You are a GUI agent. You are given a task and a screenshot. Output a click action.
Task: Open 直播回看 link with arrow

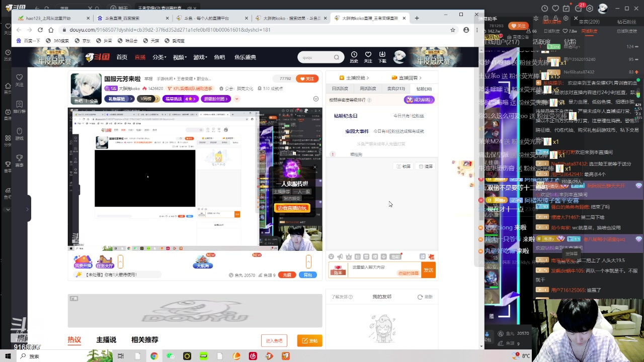407,78
